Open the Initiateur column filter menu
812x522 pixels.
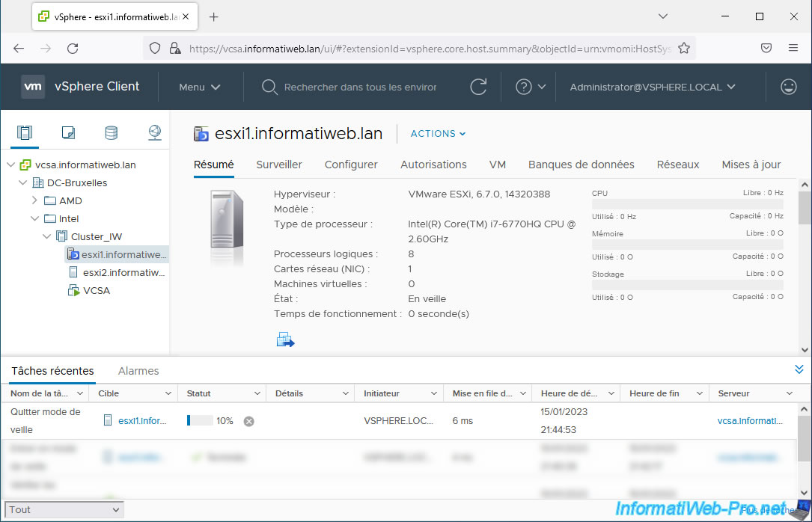point(434,393)
